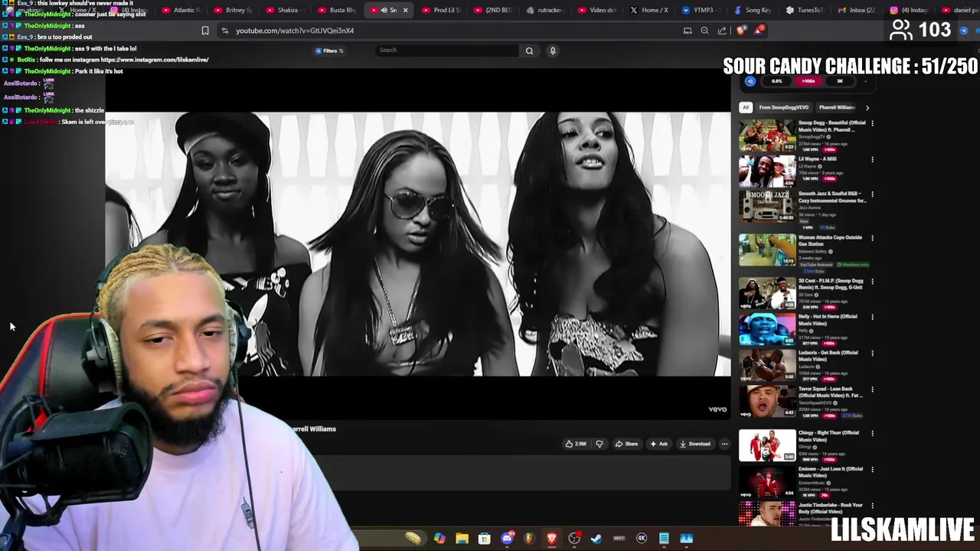Click the share page icon in toolbar
Image resolution: width=980 pixels, height=551 pixels.
pyautogui.click(x=722, y=31)
